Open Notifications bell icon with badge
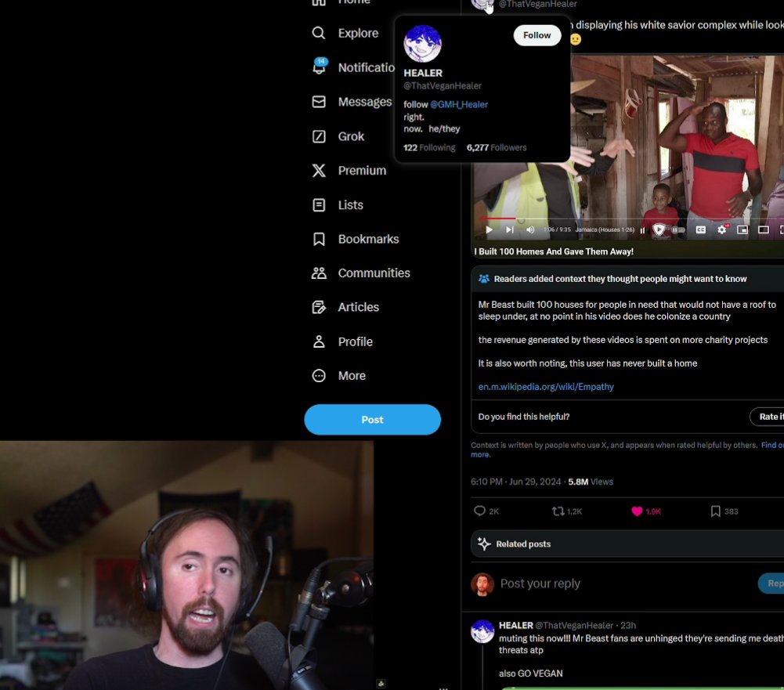 pos(319,67)
